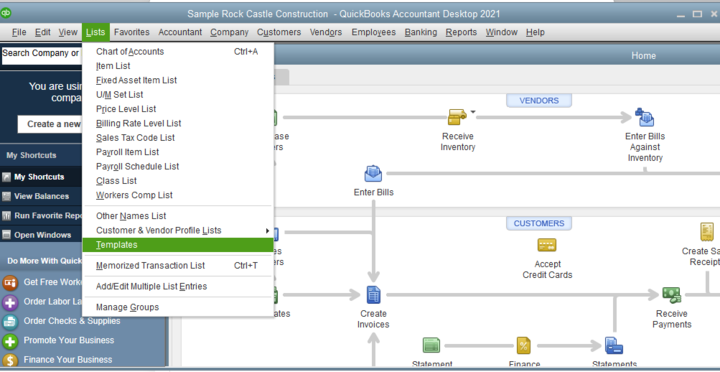Open the Create Invoices icon
The height and width of the screenshot is (372, 720).
pos(373,295)
